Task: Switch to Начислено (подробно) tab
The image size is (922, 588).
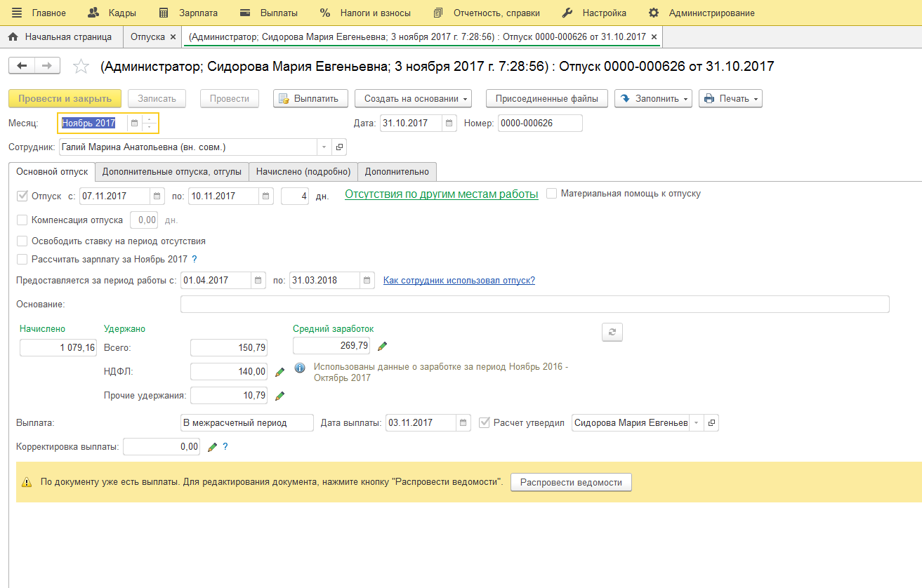Action: [303, 171]
